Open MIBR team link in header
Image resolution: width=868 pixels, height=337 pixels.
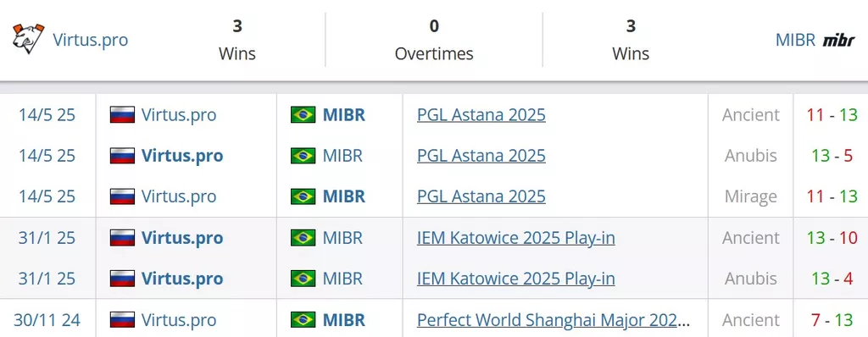pyautogui.click(x=795, y=40)
